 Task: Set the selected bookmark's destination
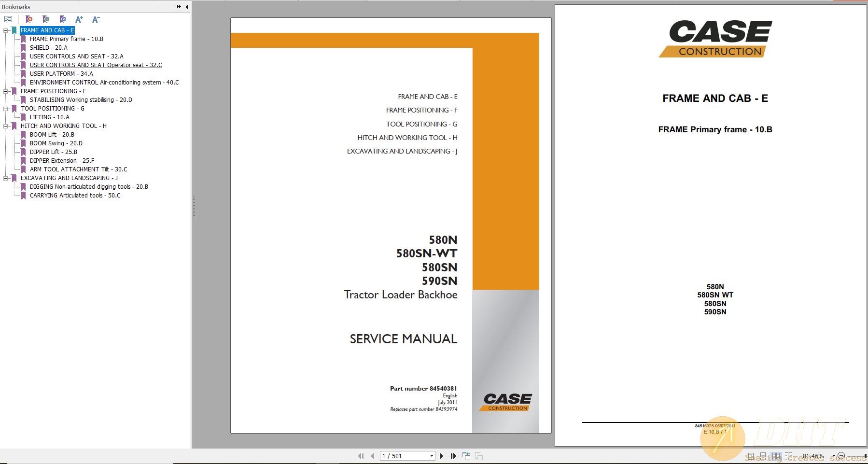(x=63, y=19)
